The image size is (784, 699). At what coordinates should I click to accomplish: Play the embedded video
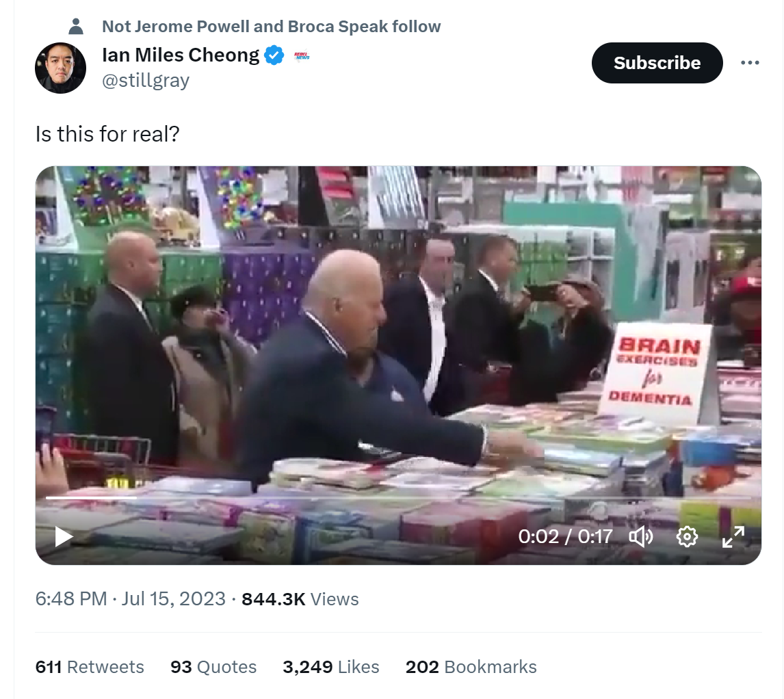(64, 536)
